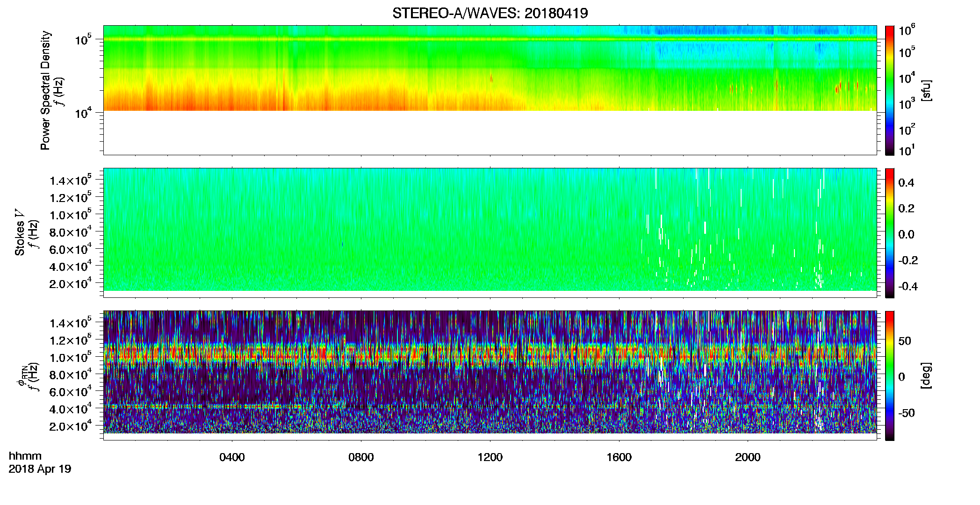This screenshot has height=505, width=980.
Task: Click the deg color bar for φ RTN
Action: click(890, 375)
